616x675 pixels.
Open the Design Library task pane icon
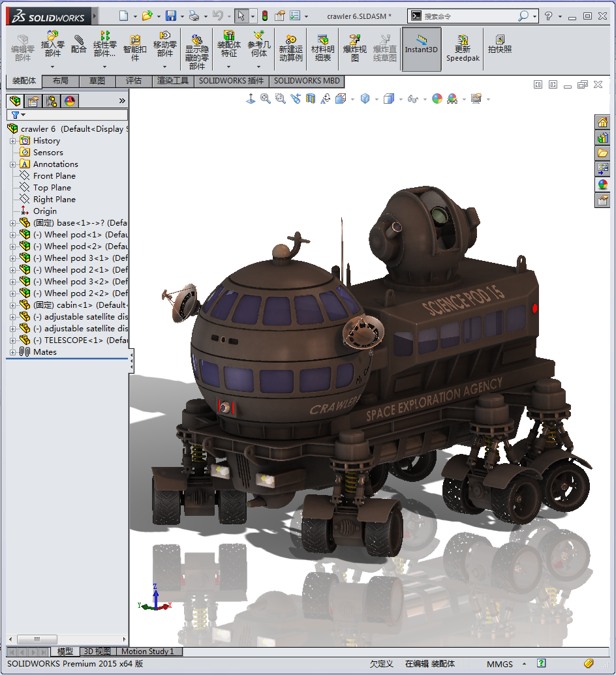click(x=603, y=138)
